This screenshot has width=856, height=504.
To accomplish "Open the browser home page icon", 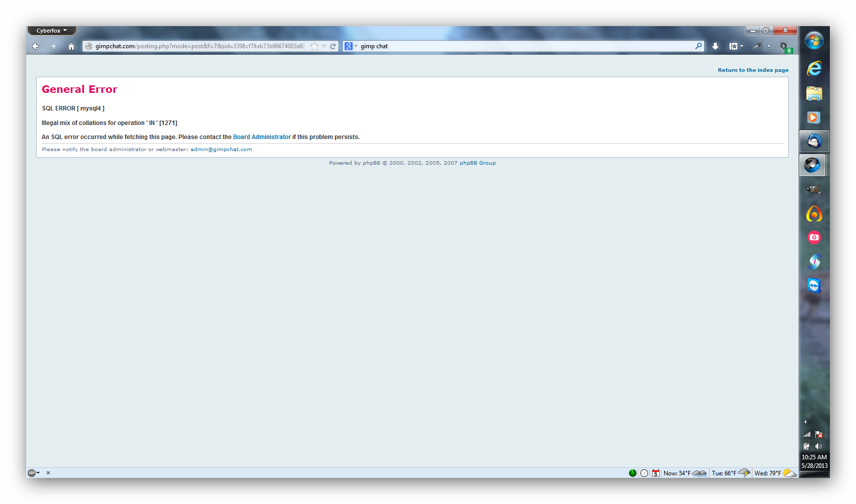I will click(71, 46).
